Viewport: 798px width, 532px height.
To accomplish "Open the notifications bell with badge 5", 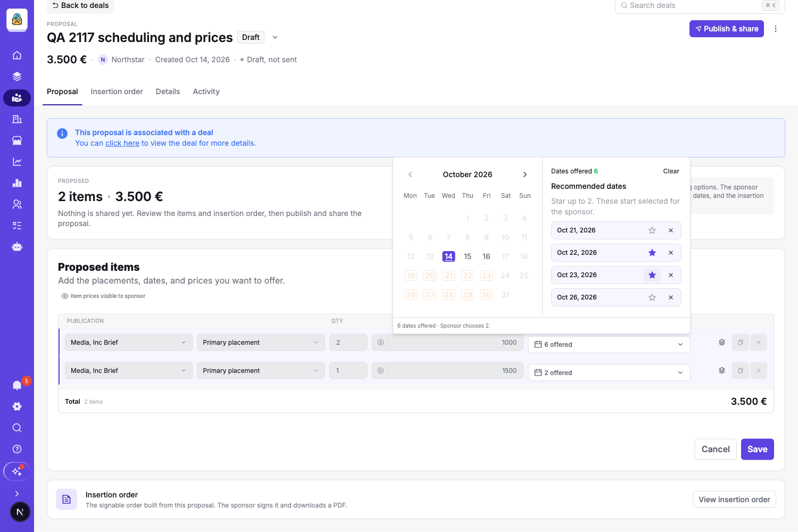I will [17, 385].
